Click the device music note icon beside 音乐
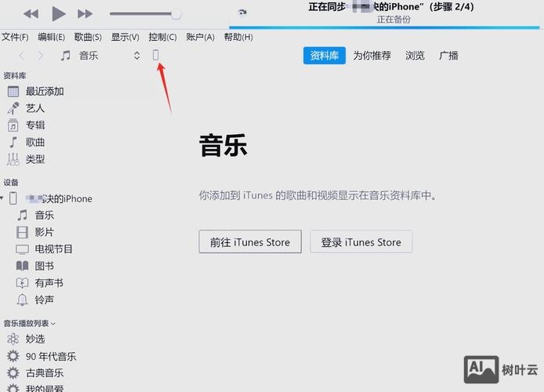The image size is (544, 392). 22,215
